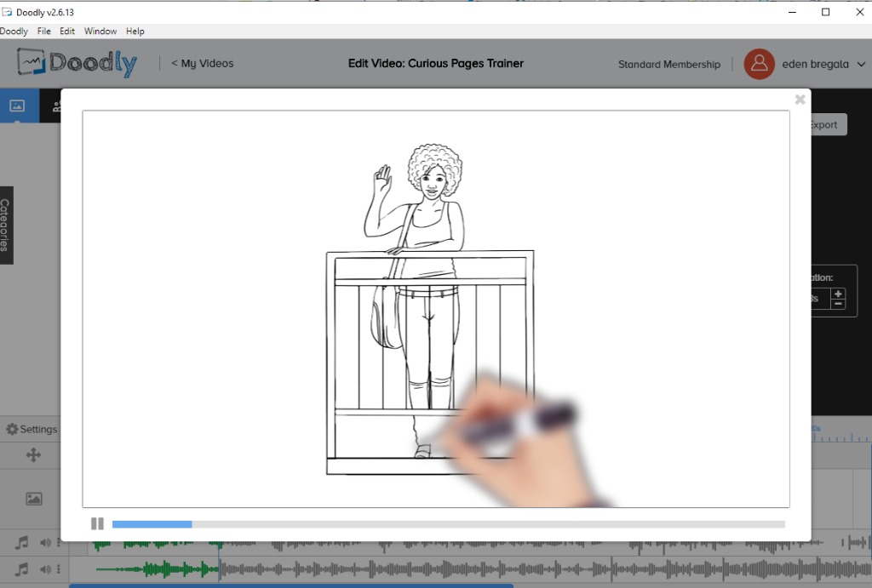Mute the first audio track speaker

(x=46, y=542)
